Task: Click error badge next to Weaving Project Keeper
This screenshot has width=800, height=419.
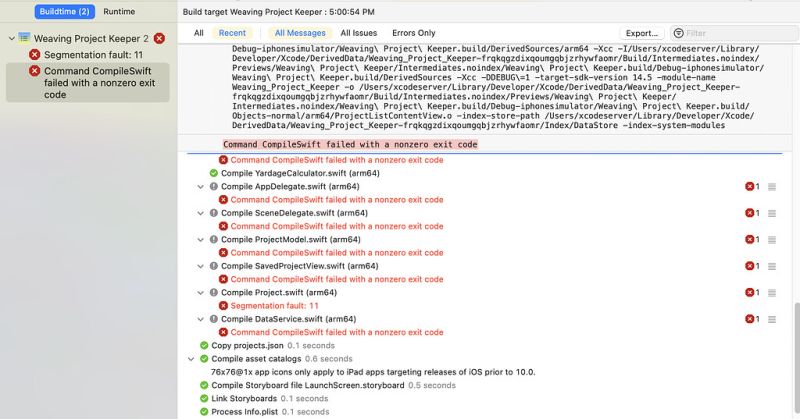Action: tap(159, 38)
